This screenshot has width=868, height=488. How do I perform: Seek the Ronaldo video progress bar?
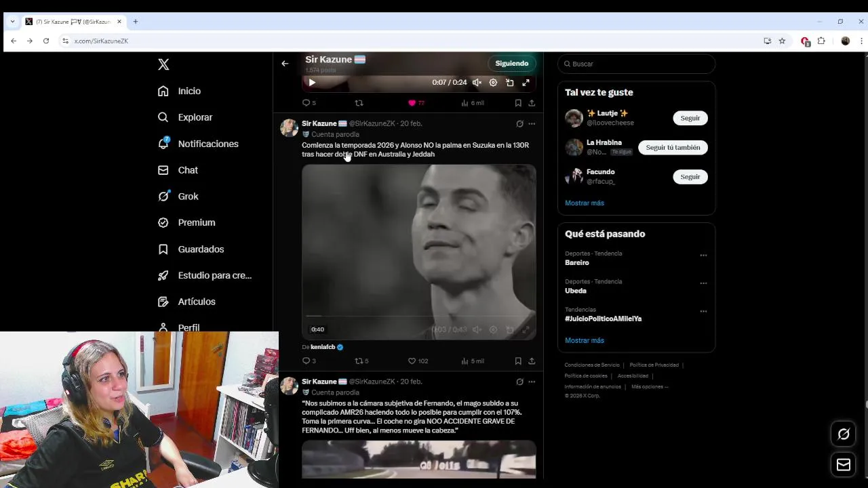coord(419,316)
